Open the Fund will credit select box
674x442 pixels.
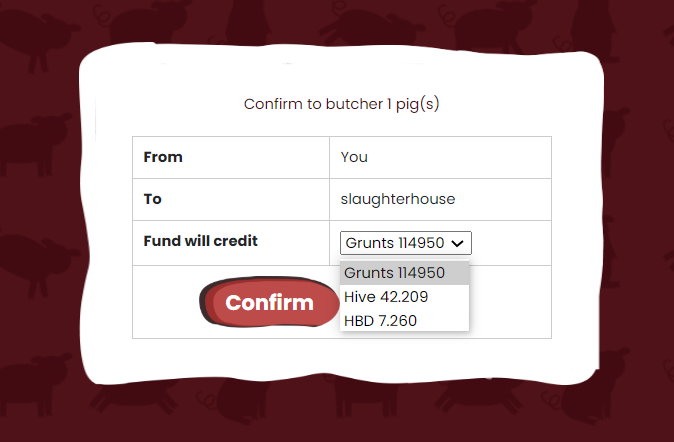click(405, 243)
